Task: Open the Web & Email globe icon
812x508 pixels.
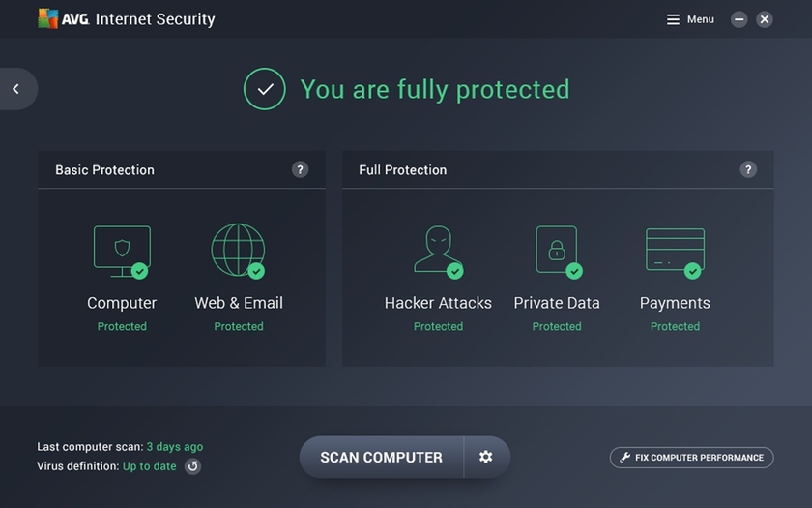Action: coord(238,251)
